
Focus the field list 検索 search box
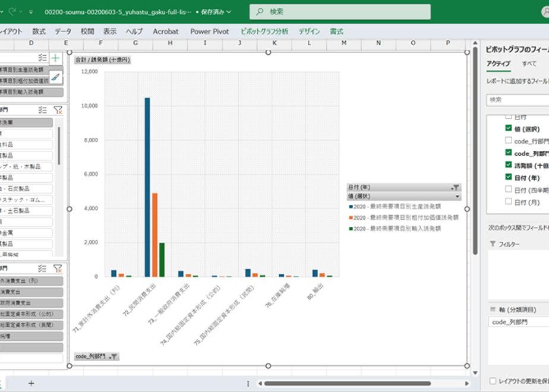(518, 100)
